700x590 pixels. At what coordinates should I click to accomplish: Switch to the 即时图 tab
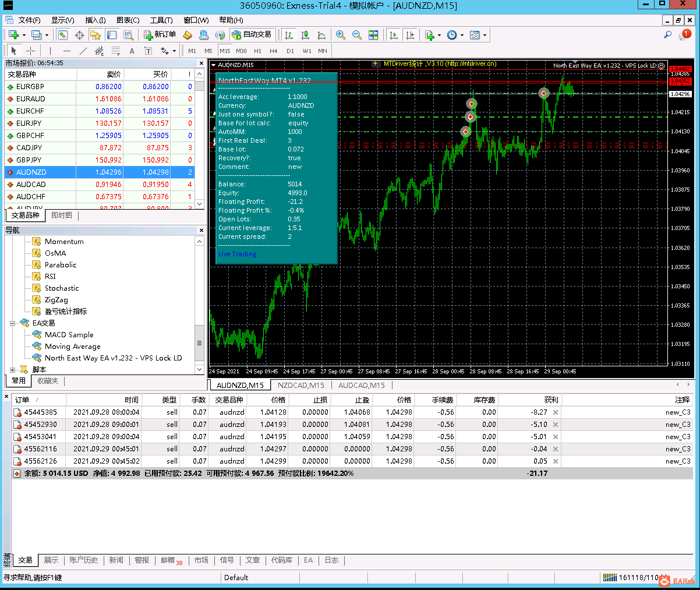coord(62,215)
